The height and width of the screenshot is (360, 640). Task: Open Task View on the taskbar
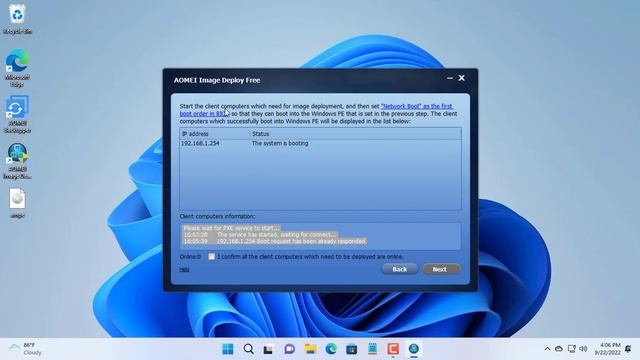pos(268,349)
